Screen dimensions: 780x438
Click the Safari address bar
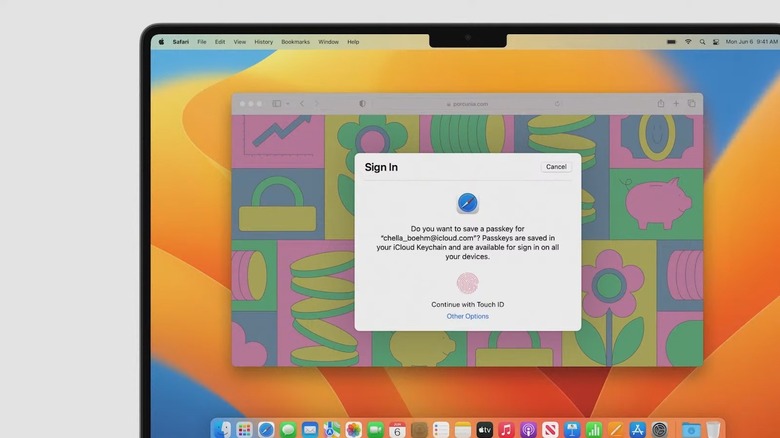467,103
